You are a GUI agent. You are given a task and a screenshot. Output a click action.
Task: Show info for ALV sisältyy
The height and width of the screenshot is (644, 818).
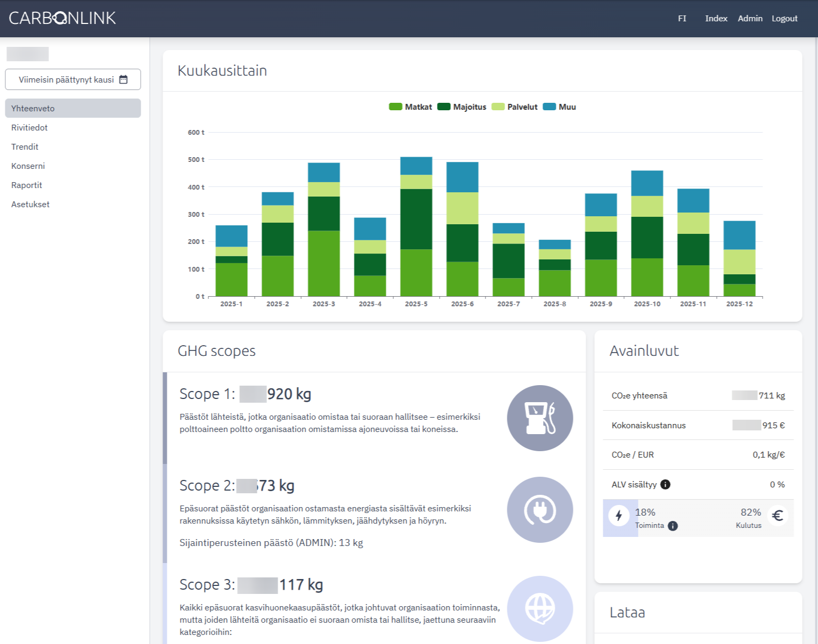point(666,484)
